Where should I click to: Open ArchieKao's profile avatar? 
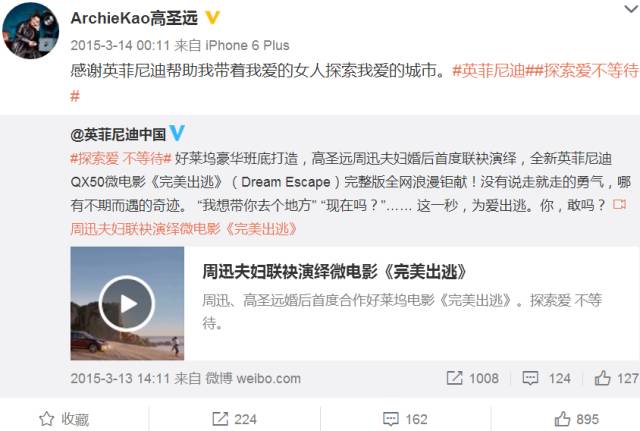[x=31, y=31]
